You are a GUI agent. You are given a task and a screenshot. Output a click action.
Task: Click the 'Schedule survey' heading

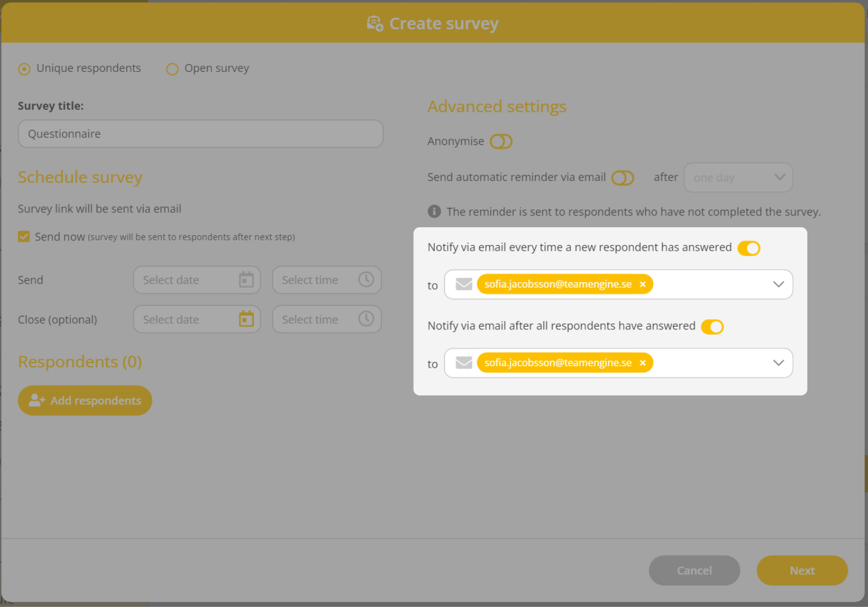[80, 178]
